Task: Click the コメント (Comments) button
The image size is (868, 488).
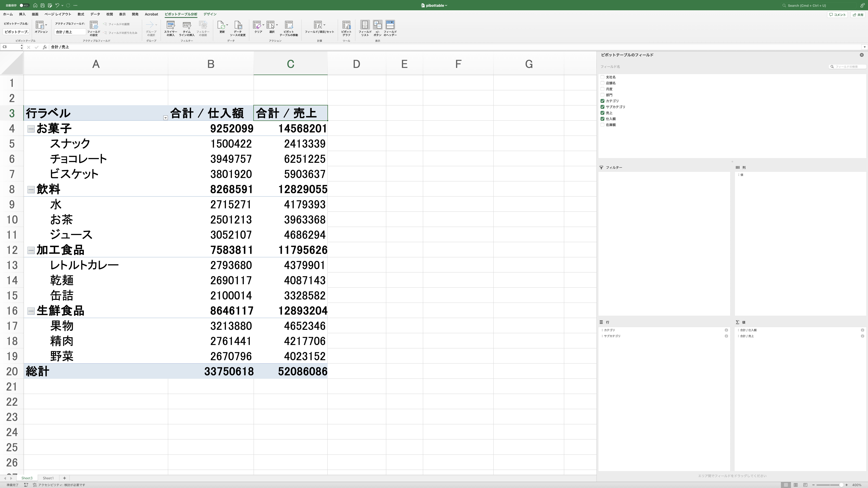Action: [x=837, y=15]
